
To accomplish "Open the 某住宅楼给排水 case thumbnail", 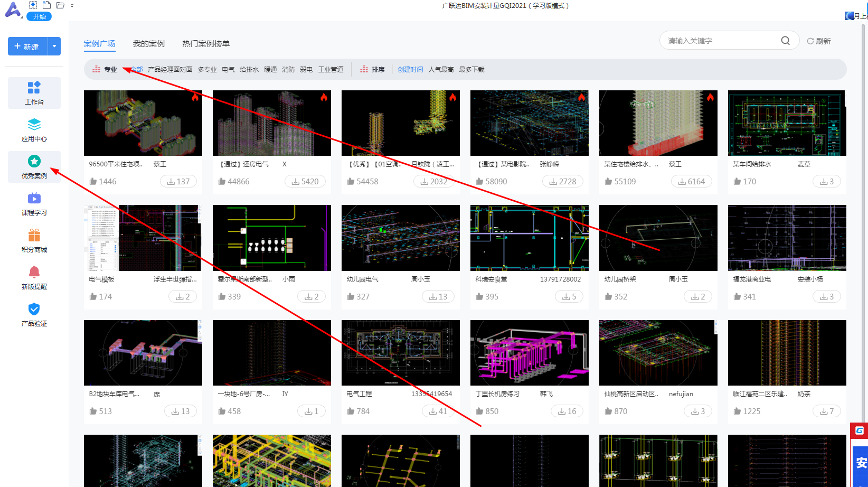I will pos(658,123).
